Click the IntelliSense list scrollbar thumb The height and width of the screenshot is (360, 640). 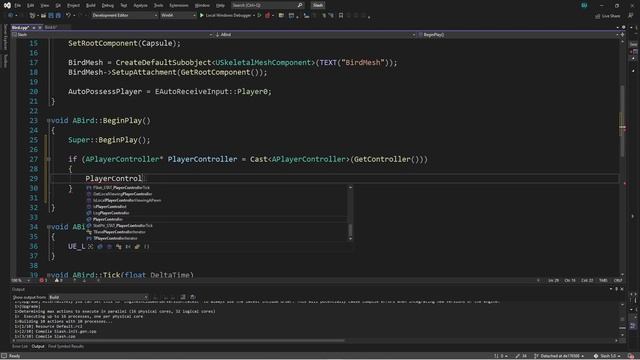point(350,230)
